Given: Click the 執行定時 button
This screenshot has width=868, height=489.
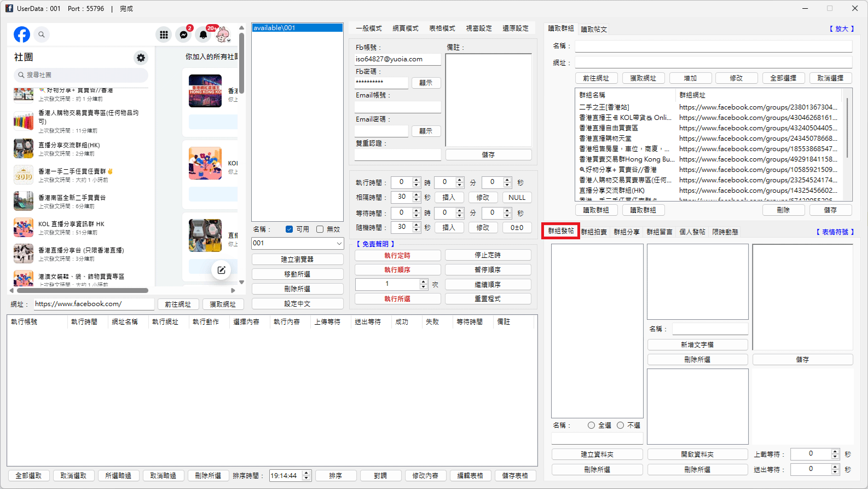Looking at the screenshot, I should click(x=397, y=255).
